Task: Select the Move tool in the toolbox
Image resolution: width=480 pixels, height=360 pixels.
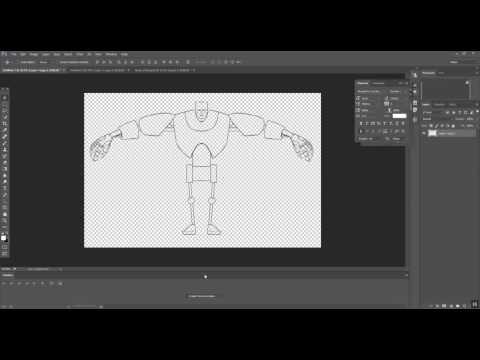Action: [5, 98]
